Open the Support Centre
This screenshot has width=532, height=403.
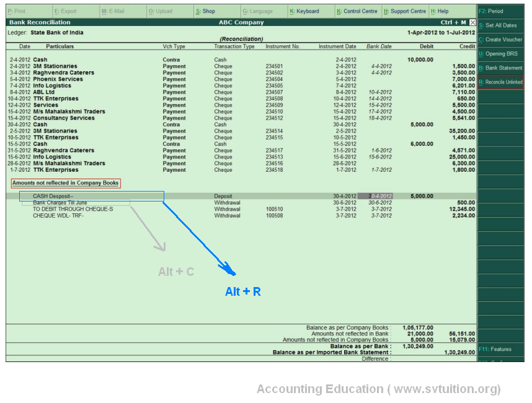(404, 11)
